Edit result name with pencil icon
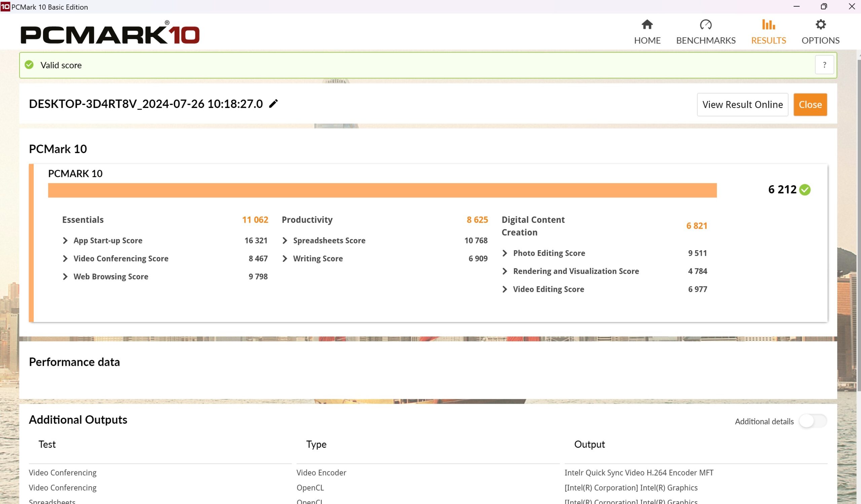 (x=273, y=104)
